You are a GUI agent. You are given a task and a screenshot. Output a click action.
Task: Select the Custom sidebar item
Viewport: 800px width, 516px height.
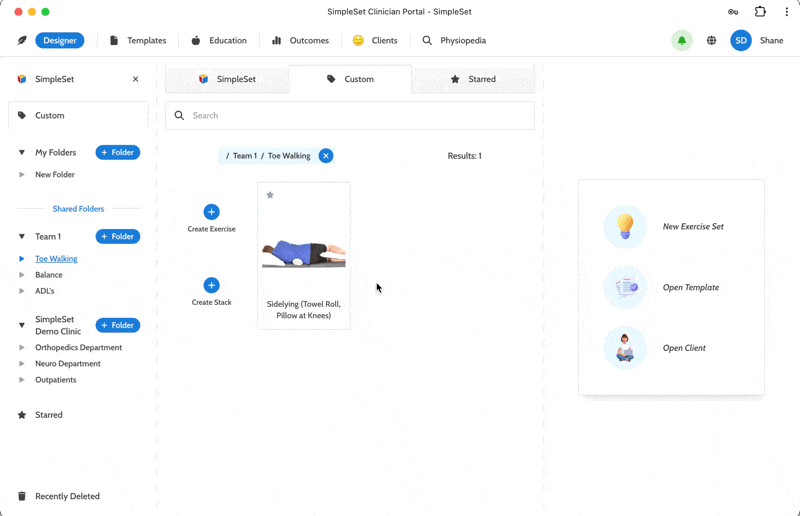(79, 115)
